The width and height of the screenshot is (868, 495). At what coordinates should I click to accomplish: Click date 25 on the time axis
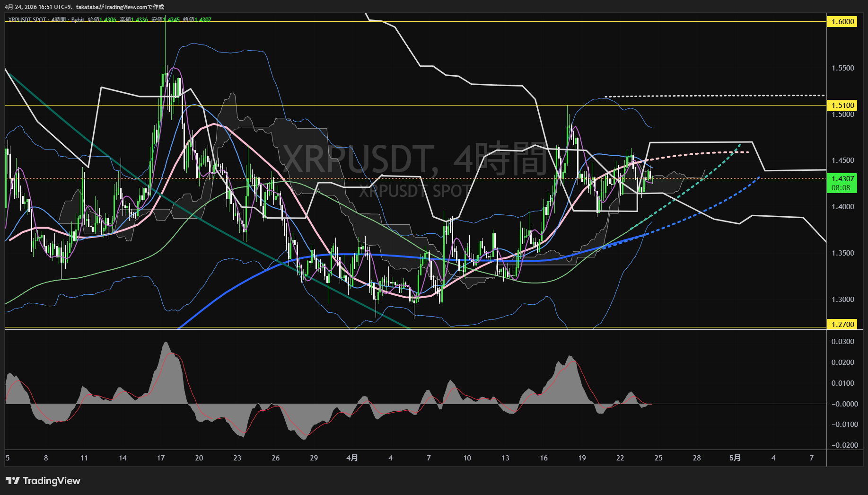(x=658, y=458)
